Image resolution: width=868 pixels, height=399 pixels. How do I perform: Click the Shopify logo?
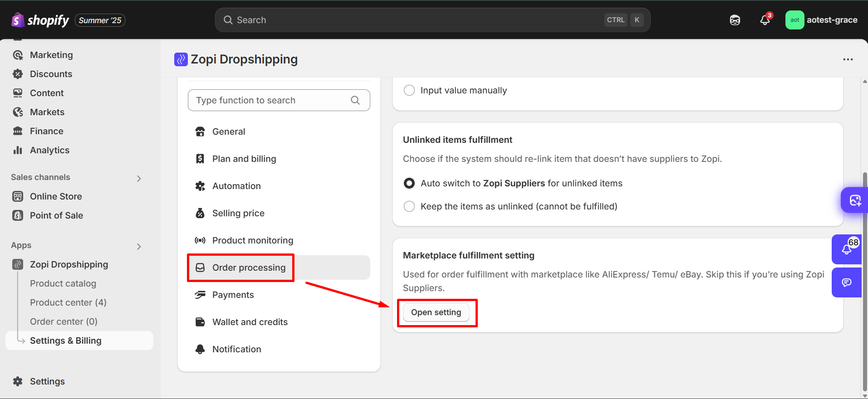pos(40,20)
